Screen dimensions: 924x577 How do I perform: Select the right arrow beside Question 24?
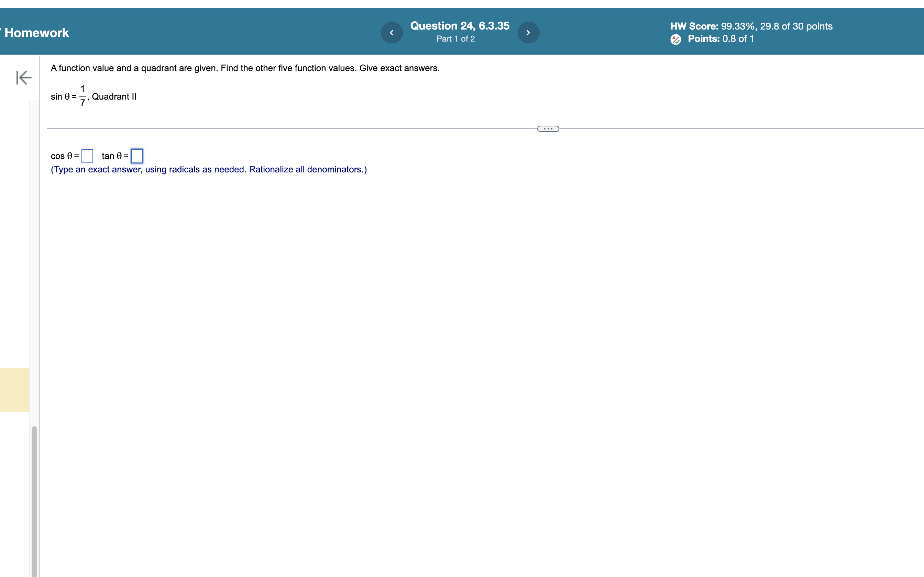tap(528, 32)
